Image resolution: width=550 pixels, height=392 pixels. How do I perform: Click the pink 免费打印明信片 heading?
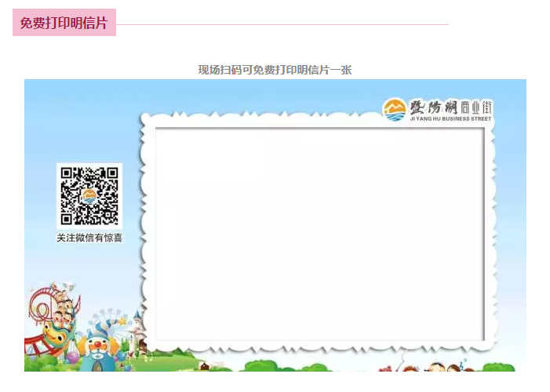[x=64, y=23]
